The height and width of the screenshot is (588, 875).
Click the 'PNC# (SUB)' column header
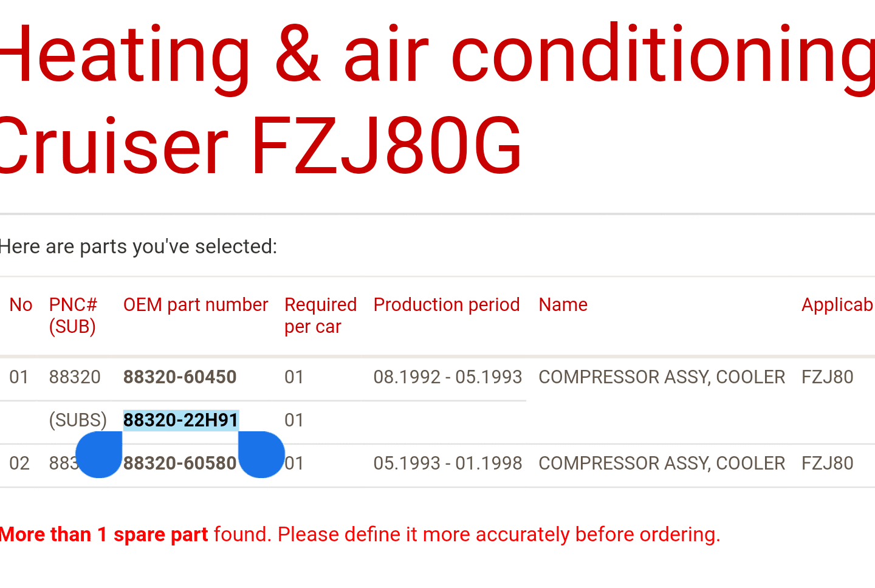(x=73, y=316)
